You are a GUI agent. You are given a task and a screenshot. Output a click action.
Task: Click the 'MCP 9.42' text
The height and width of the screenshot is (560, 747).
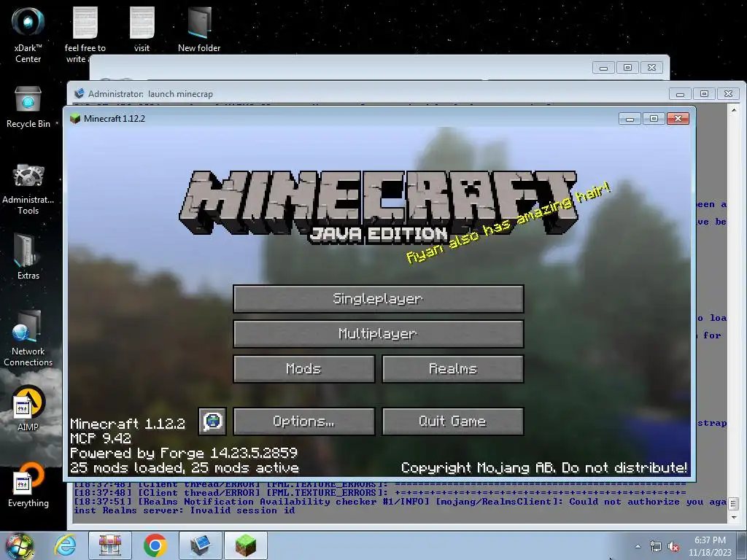(x=100, y=438)
